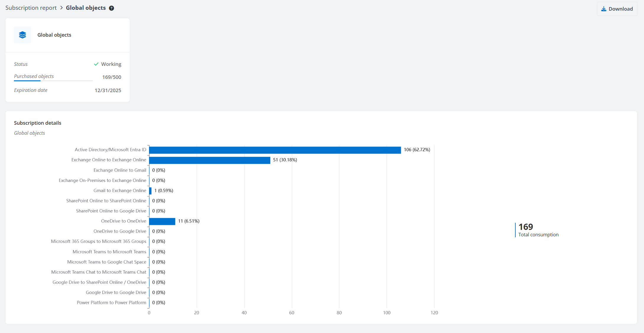The width and height of the screenshot is (644, 333).
Task: Click the Global objects layers icon
Action: 22,35
